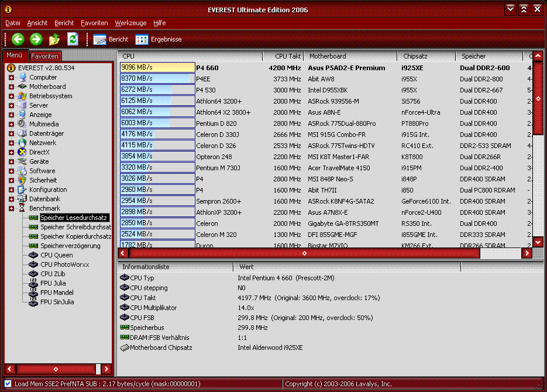This screenshot has width=547, height=392.
Task: Select Speicher Schreibdurchsatz benchmark
Action: tap(75, 227)
